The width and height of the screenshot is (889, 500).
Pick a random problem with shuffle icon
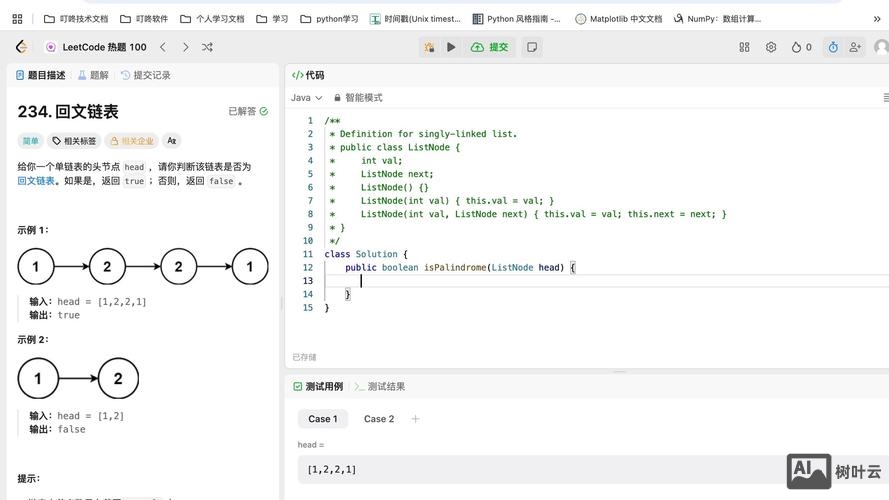pyautogui.click(x=207, y=47)
